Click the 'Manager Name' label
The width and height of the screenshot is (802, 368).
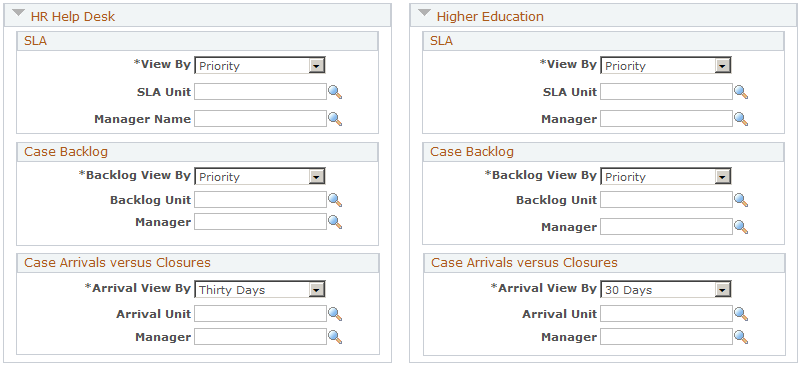tap(142, 119)
